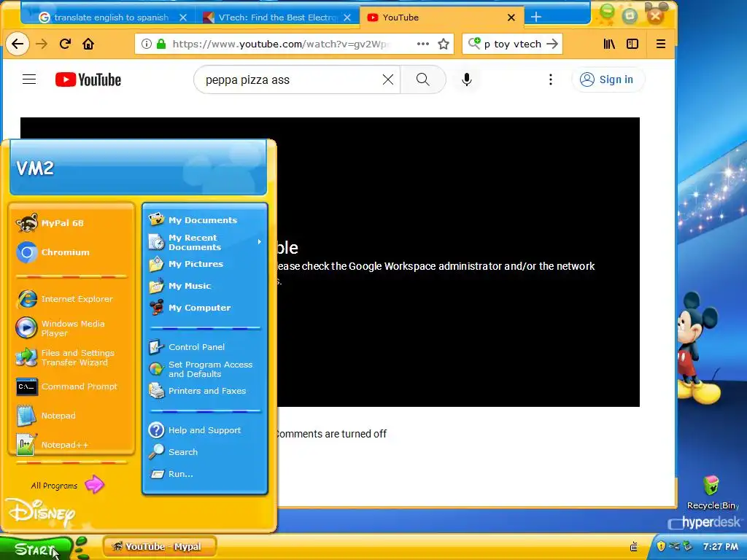This screenshot has width=747, height=560.
Task: Open Set Program Access and Defaults
Action: 205,369
